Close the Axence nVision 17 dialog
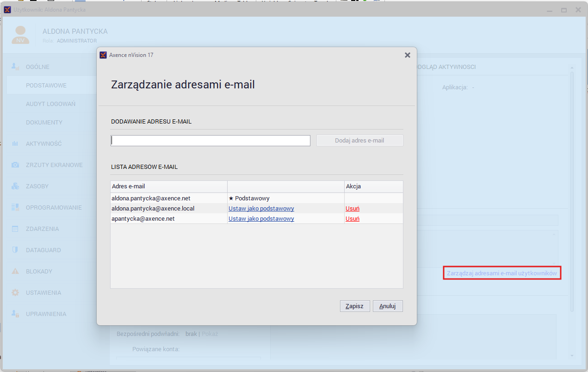588x372 pixels. pos(408,55)
